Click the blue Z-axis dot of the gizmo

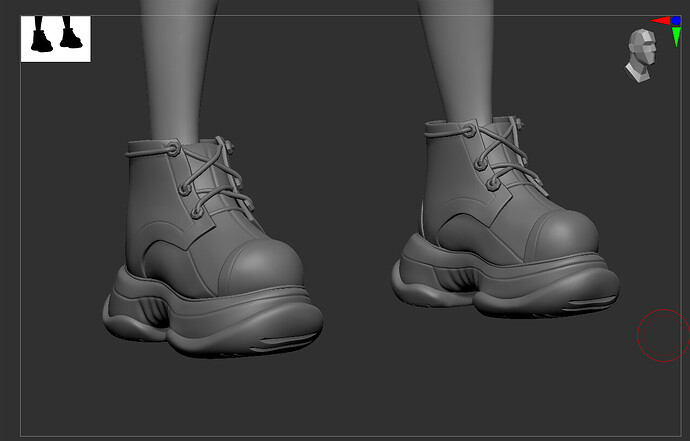pos(676,20)
